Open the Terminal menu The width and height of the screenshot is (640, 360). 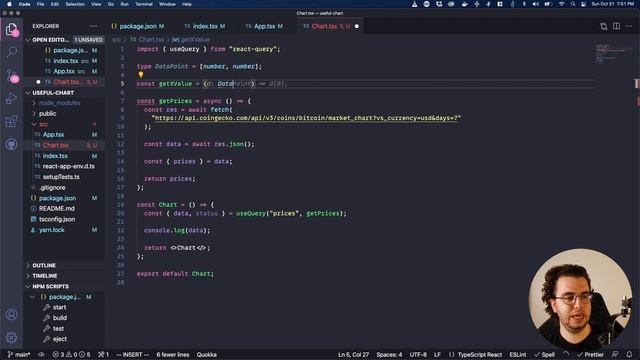point(144,4)
